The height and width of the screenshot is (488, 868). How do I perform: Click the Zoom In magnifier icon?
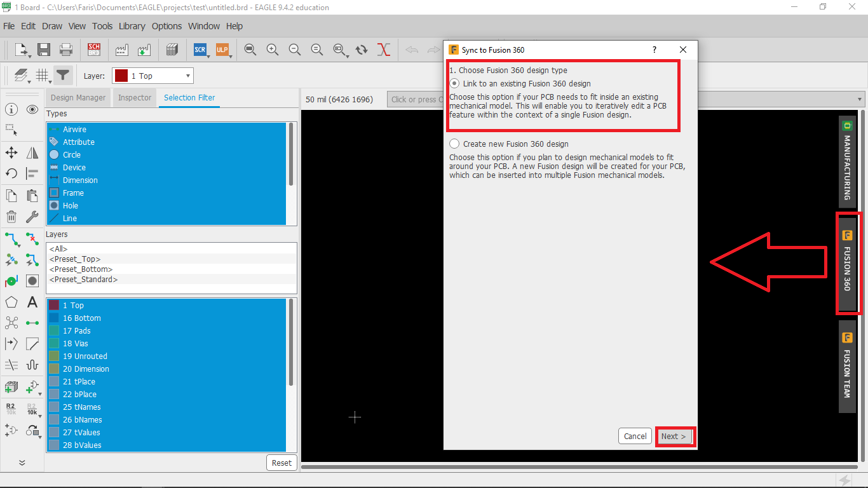tap(273, 50)
